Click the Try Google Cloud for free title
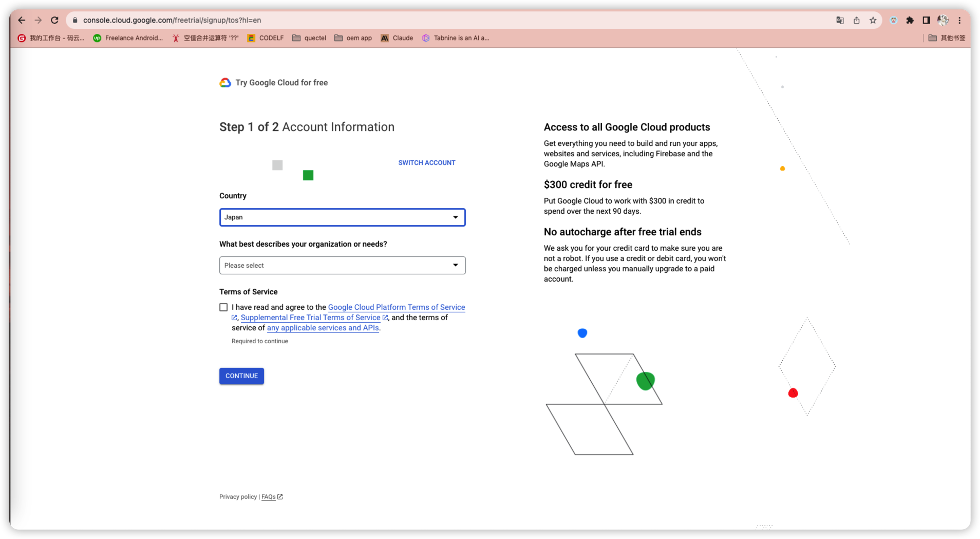 coord(281,83)
